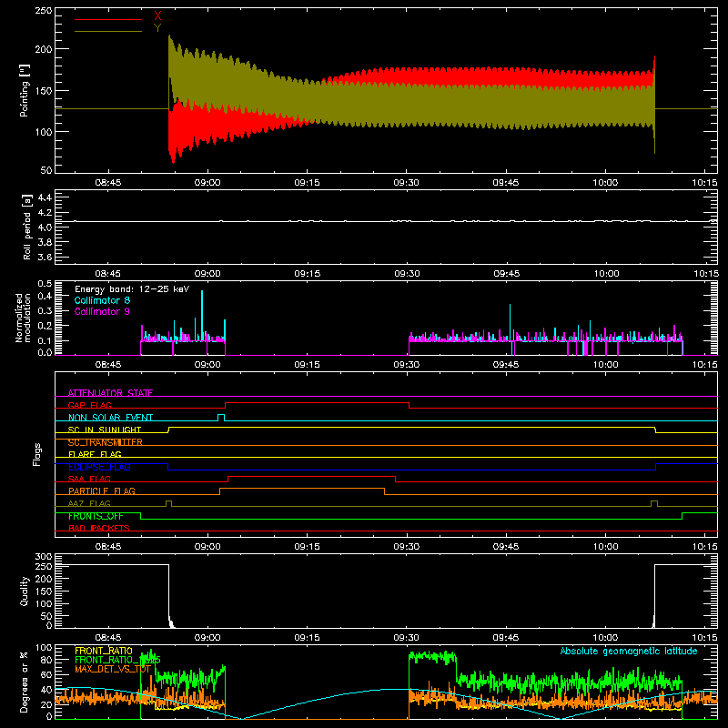This screenshot has height=728, width=728.
Task: Click the '300' tick on Quality axis
Action: pos(44,557)
